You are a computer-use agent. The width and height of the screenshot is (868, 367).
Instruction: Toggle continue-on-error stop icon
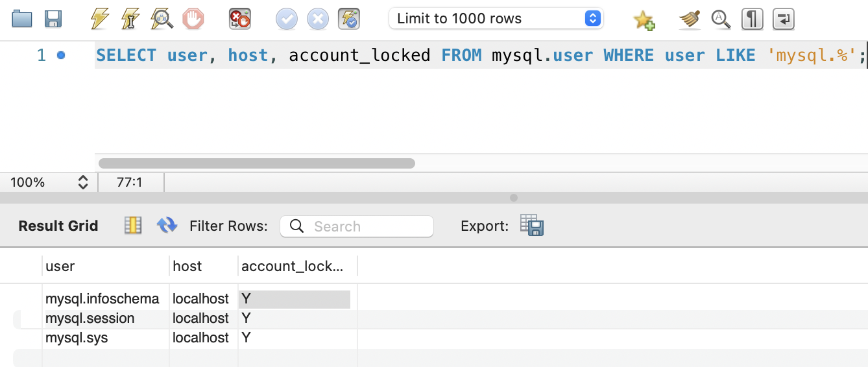pos(240,19)
